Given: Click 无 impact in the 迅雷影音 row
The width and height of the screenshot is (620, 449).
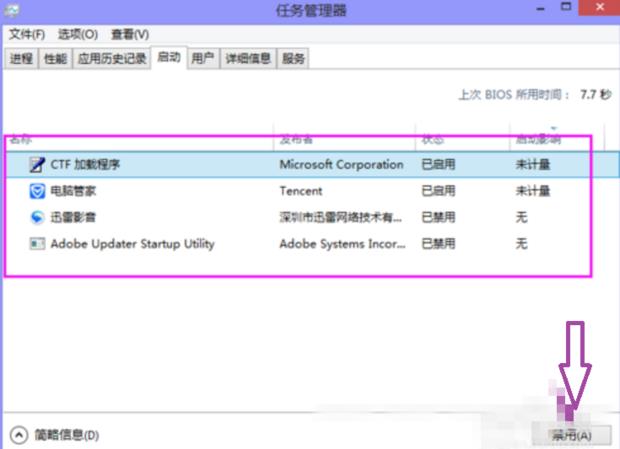Looking at the screenshot, I should click(x=522, y=217).
